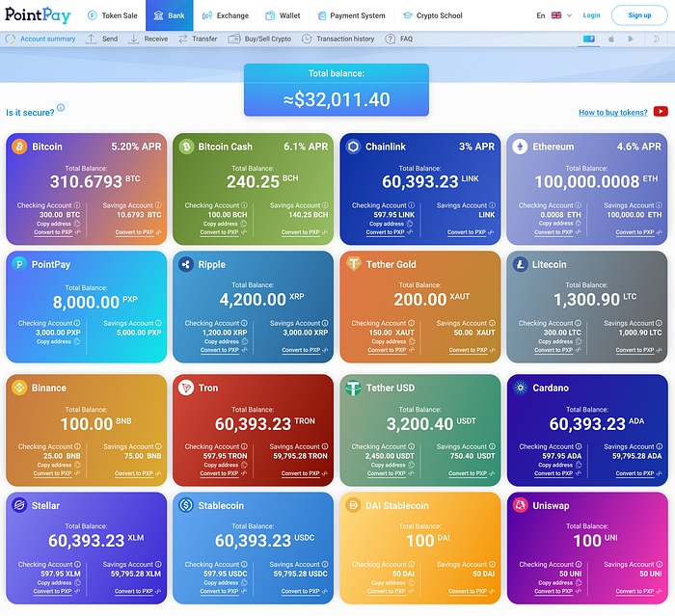This screenshot has height=616, width=675.
Task: Open 'How to buy tokens?' link
Action: 613,113
